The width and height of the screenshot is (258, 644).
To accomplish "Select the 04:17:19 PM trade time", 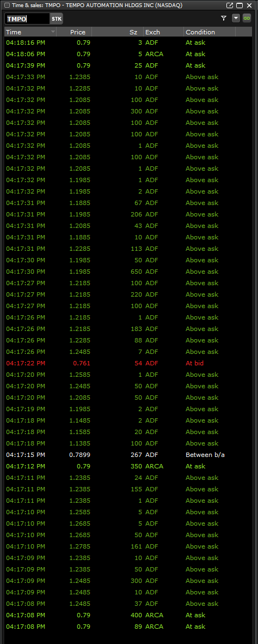I will pyautogui.click(x=26, y=409).
